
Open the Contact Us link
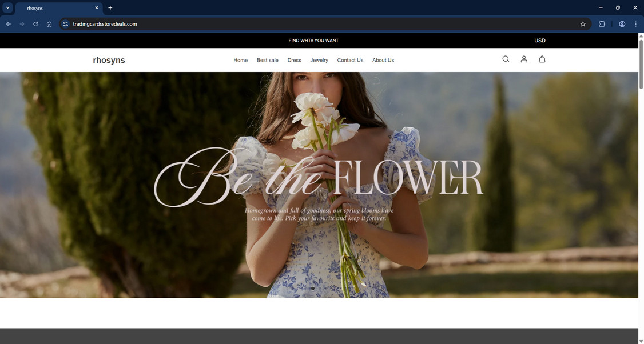pyautogui.click(x=350, y=60)
